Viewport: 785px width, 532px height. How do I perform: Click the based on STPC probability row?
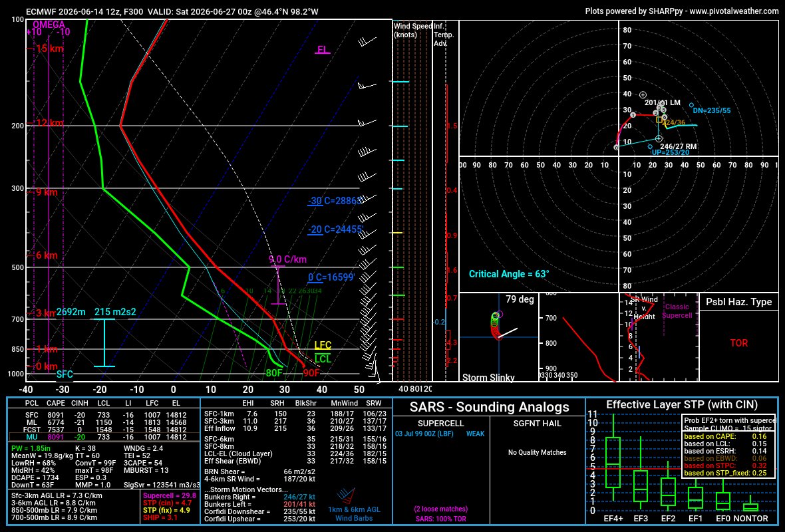[x=725, y=465]
